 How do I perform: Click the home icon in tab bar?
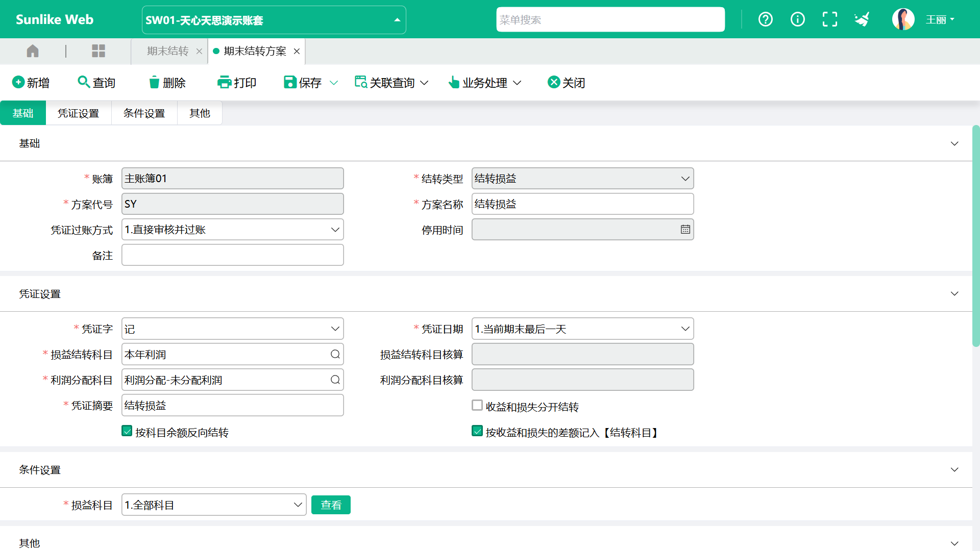33,51
